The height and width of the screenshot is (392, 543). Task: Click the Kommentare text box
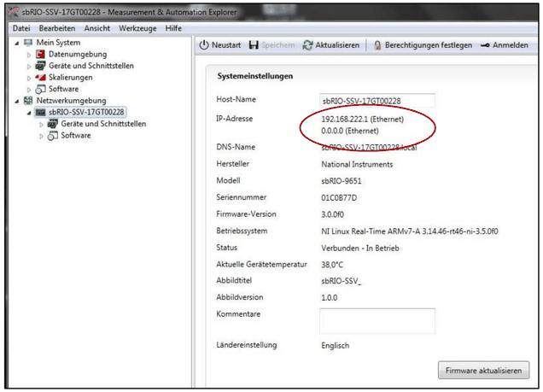(x=377, y=321)
